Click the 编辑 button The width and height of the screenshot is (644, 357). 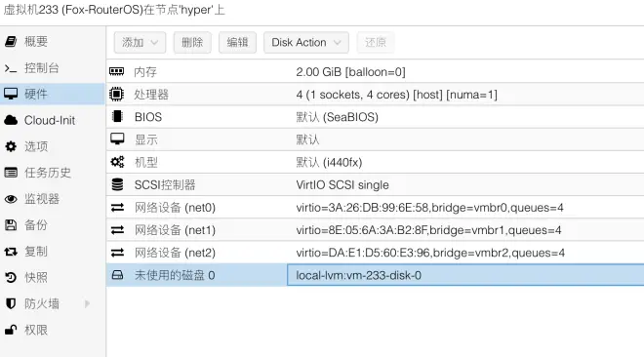click(x=237, y=42)
